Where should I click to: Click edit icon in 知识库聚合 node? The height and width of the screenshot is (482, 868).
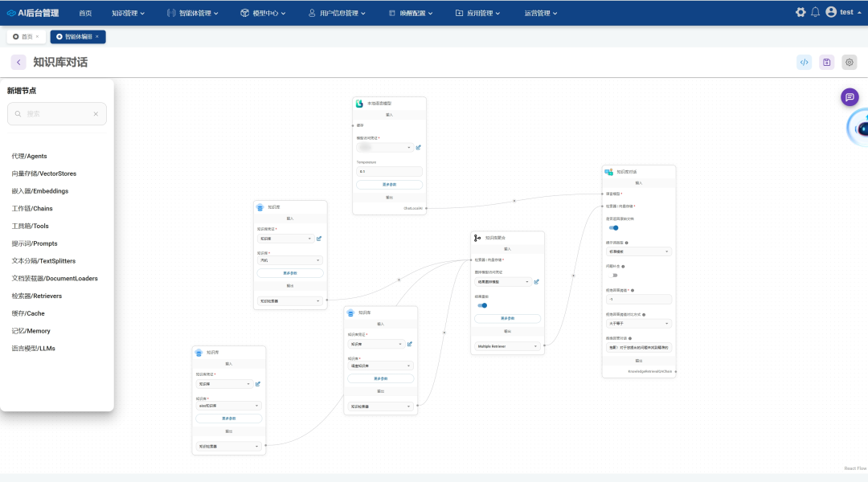[x=537, y=282]
